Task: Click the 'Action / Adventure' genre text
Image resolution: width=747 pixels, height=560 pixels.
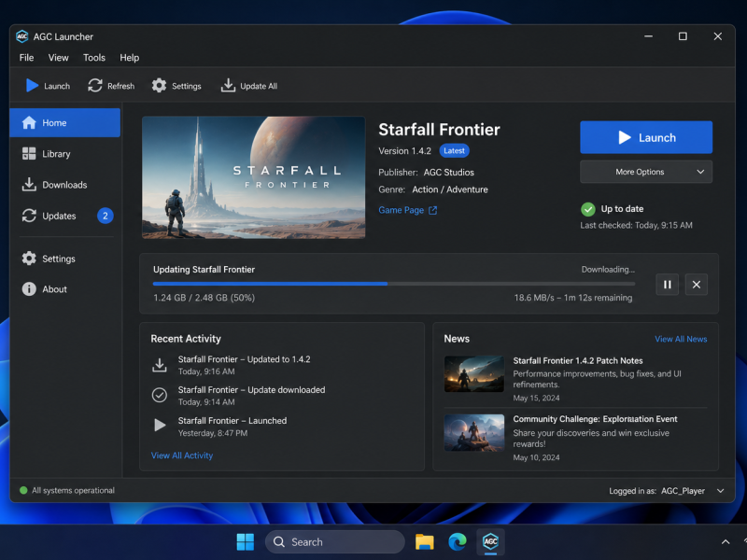Action: [450, 189]
